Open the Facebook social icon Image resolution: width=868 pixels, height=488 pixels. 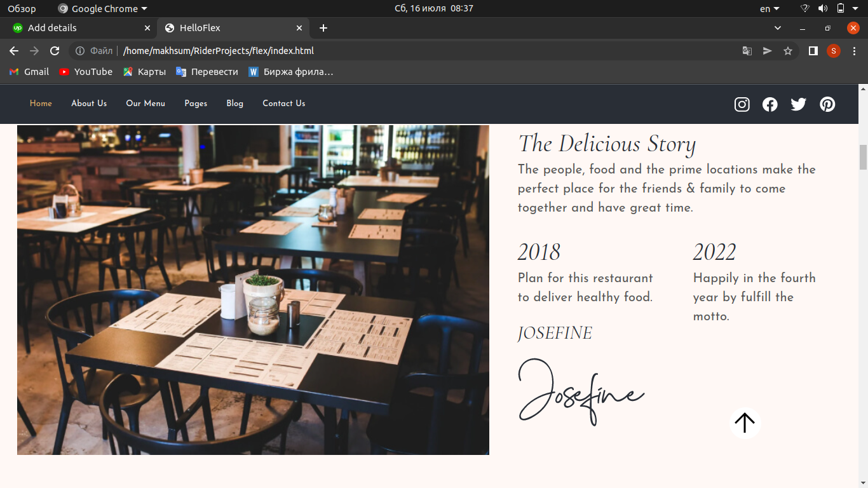[770, 104]
